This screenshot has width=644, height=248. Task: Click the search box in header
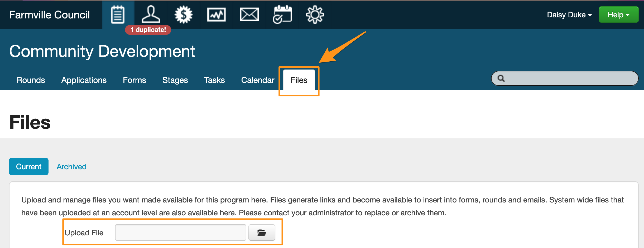(x=570, y=78)
